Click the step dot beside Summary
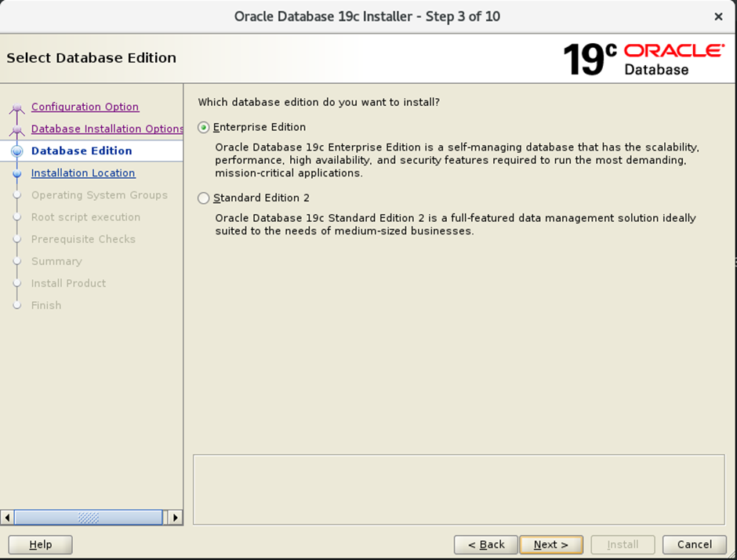The width and height of the screenshot is (737, 560). pos(17,261)
